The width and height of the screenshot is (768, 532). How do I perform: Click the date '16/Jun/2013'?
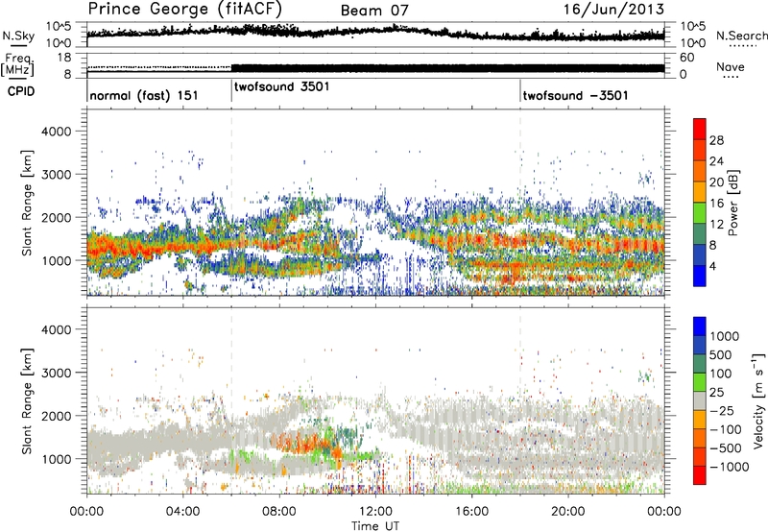point(613,10)
